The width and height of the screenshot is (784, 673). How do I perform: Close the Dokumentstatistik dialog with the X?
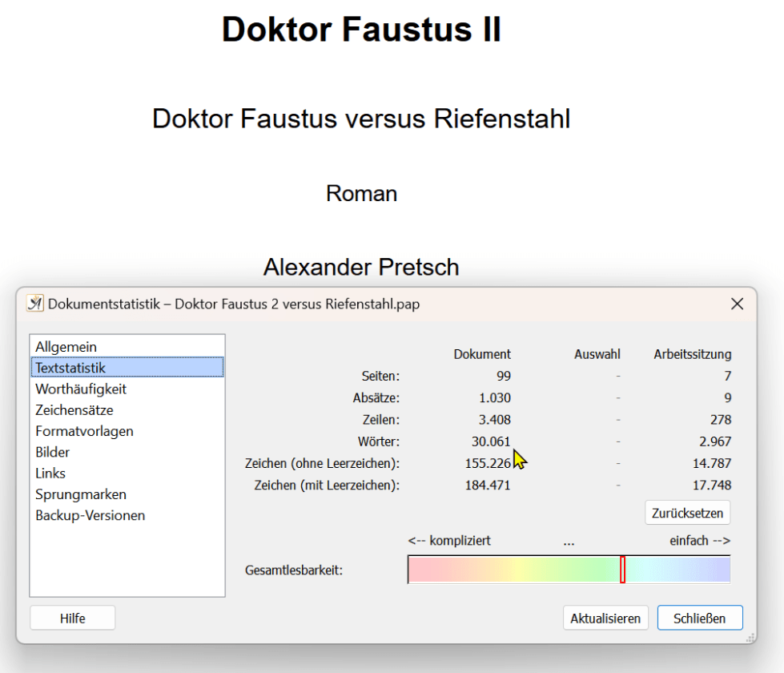pyautogui.click(x=737, y=304)
